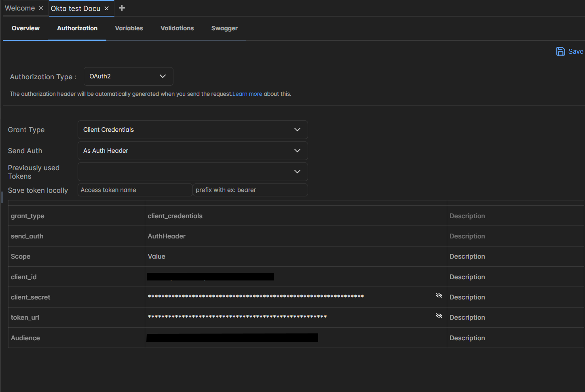The image size is (585, 392).
Task: Open a new tab with the plus icon
Action: coord(121,8)
